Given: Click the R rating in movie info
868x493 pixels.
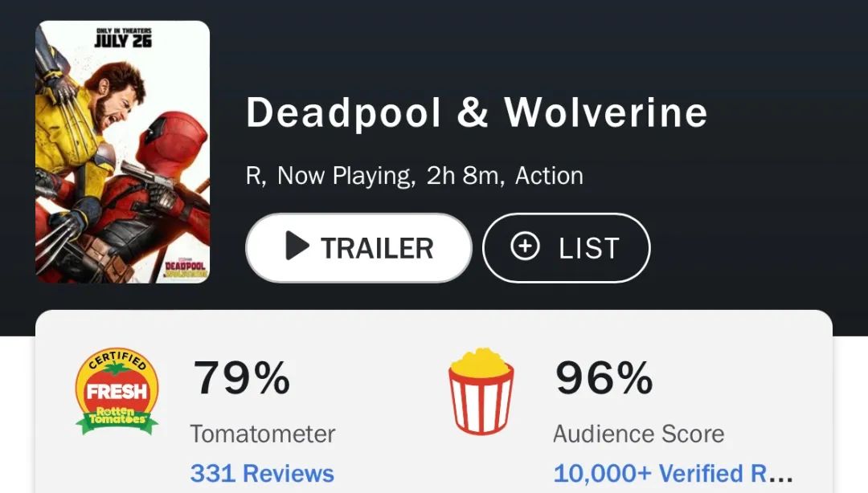Looking at the screenshot, I should coord(254,176).
